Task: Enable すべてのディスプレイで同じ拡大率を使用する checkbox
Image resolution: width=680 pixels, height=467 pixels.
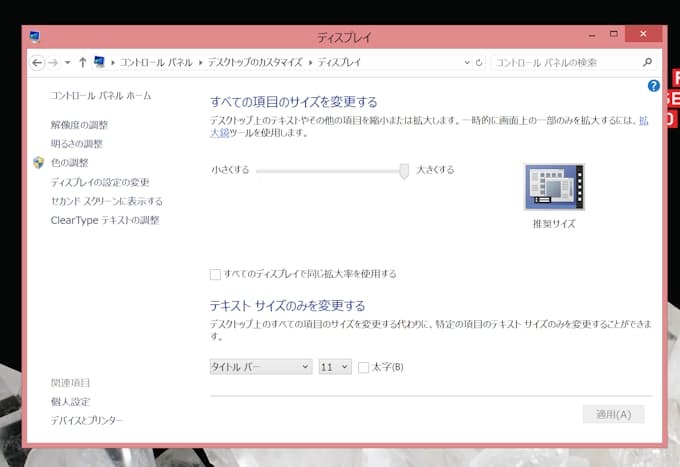Action: (x=215, y=274)
